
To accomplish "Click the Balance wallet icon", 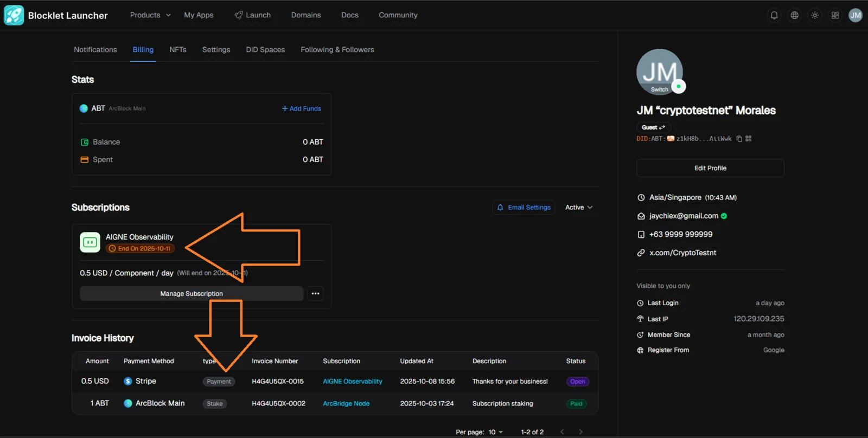I will (x=85, y=142).
